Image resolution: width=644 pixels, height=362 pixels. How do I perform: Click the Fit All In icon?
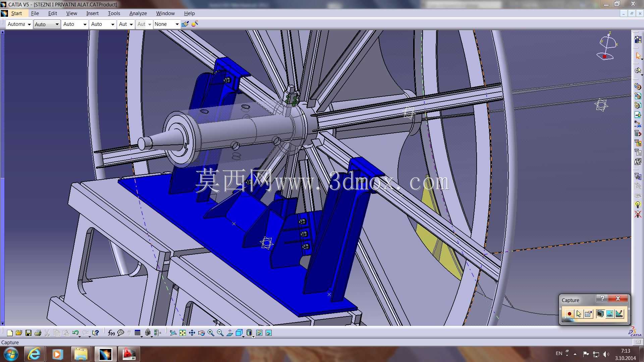point(182,333)
